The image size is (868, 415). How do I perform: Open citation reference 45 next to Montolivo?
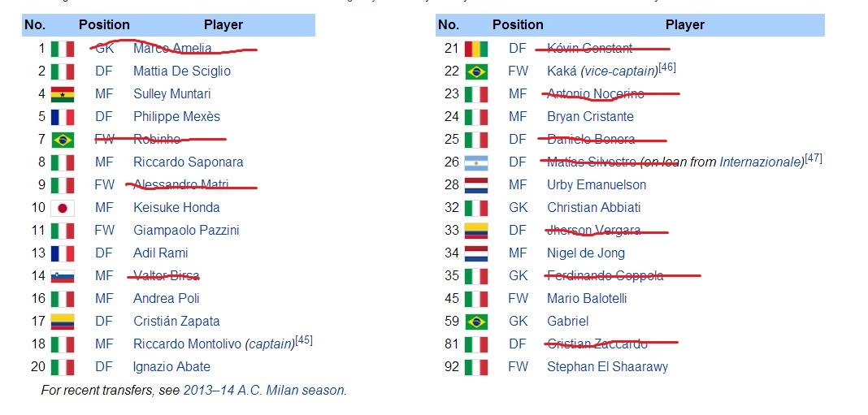[304, 340]
